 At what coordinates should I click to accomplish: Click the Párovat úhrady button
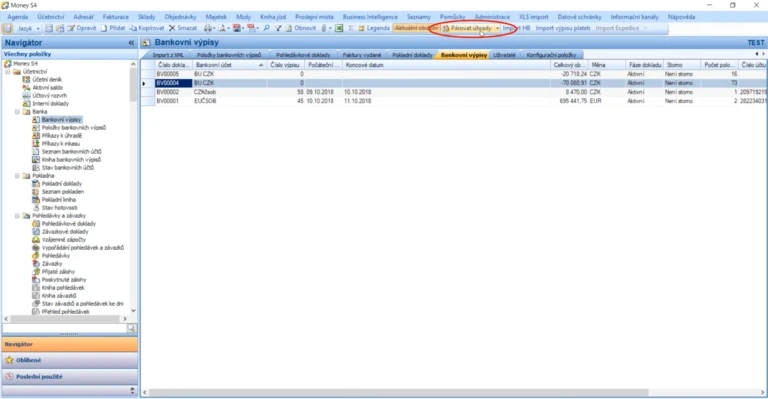tap(471, 28)
